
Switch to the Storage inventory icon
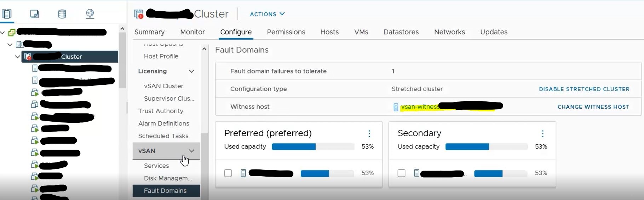[x=62, y=14]
